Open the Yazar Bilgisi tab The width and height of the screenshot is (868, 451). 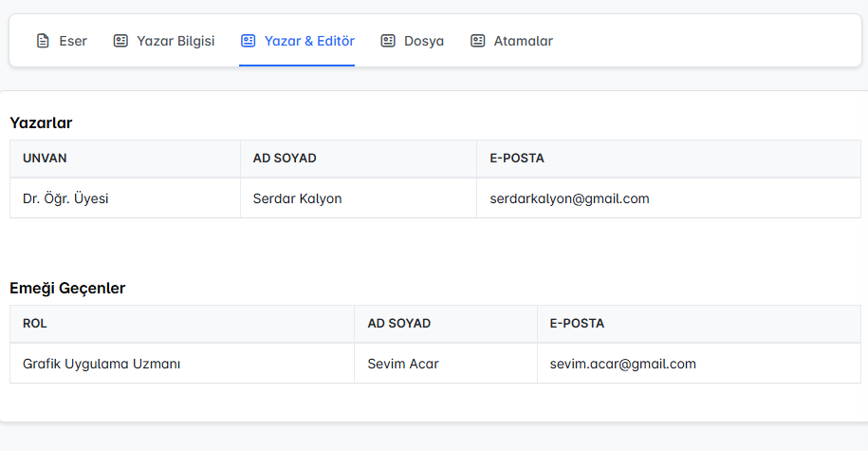click(x=175, y=41)
